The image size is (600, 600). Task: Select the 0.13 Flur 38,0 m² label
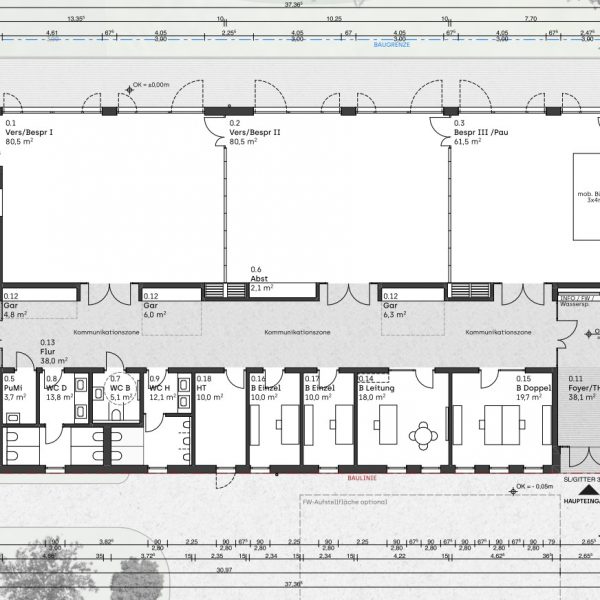coord(48,352)
